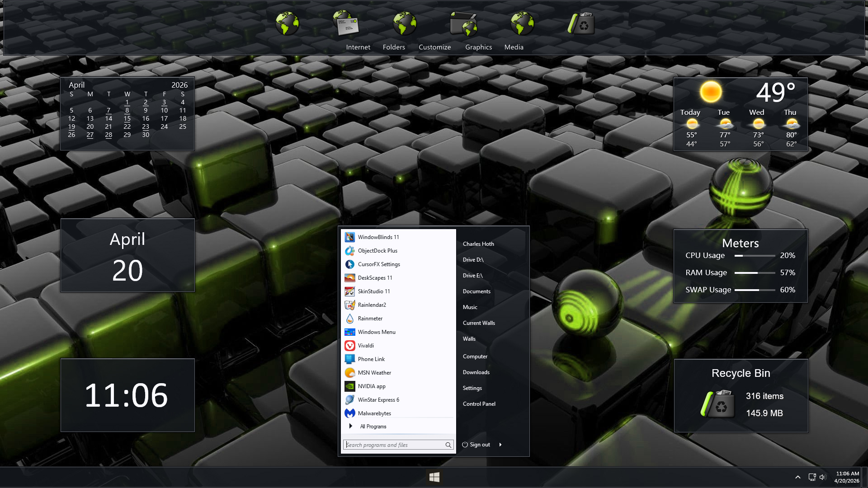Click the volume speaker tray icon

click(x=822, y=477)
